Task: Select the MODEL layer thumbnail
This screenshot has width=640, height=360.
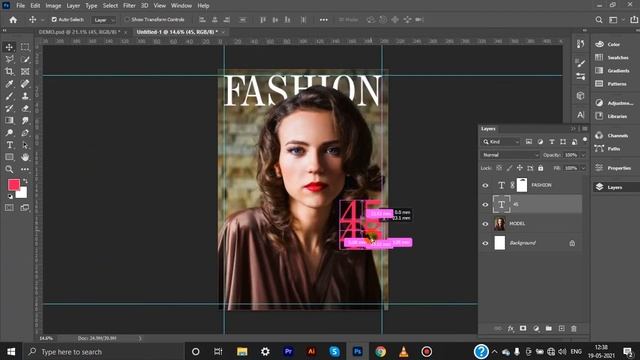Action: [x=500, y=224]
